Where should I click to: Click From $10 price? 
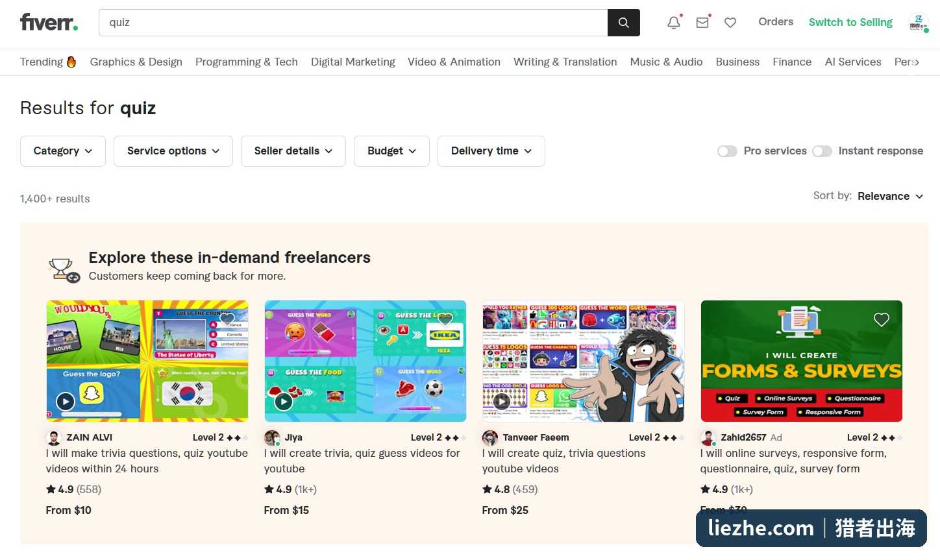coord(68,510)
